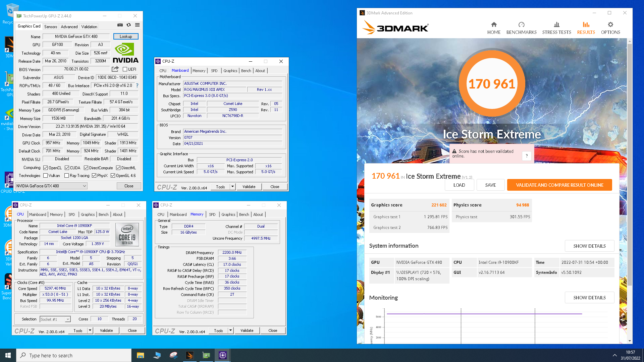This screenshot has height=362, width=644.
Task: Click the SAVE button in 3DMark
Action: (490, 185)
